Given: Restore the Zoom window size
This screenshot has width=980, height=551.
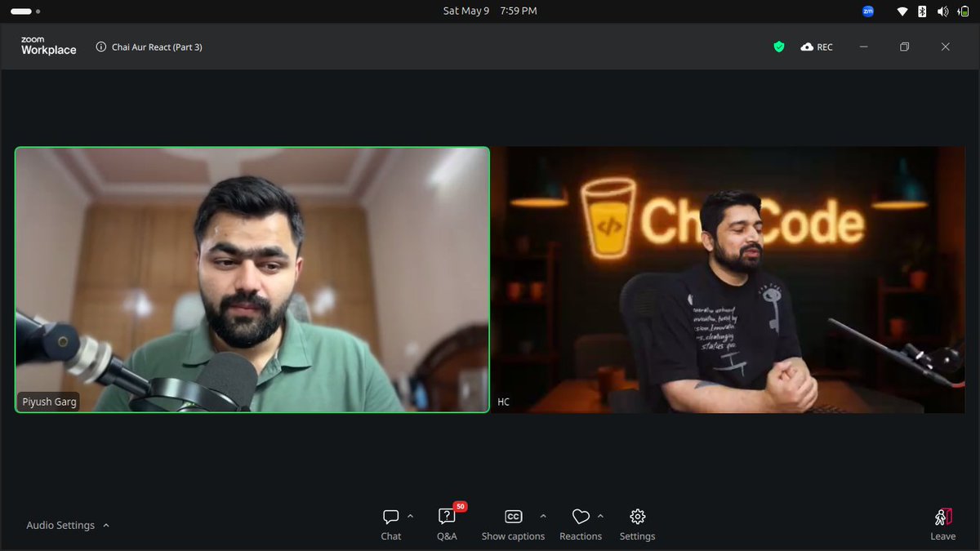Looking at the screenshot, I should pyautogui.click(x=905, y=47).
